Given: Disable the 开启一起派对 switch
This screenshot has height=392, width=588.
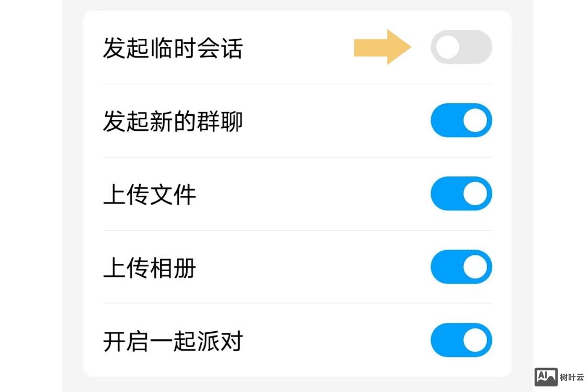Looking at the screenshot, I should [x=461, y=340].
